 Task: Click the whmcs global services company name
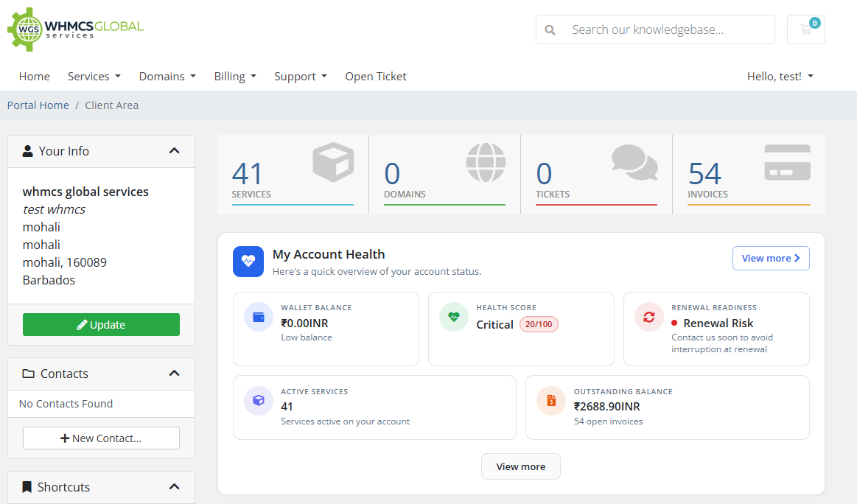[x=85, y=192]
